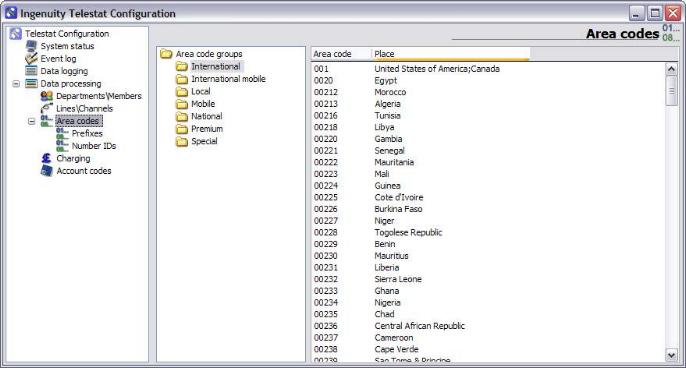This screenshot has height=368, width=686.
Task: Select the 00236 Central African Republic row
Action: (x=488, y=326)
